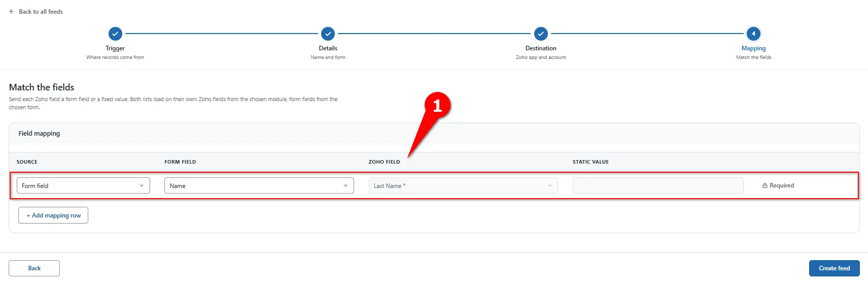Open the 'Back to all feeds' link

(x=41, y=12)
